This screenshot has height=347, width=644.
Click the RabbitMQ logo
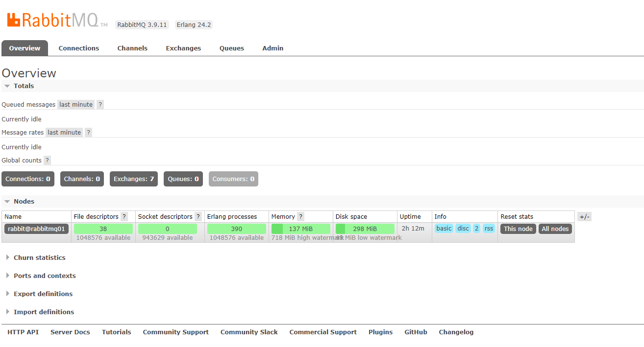point(57,20)
